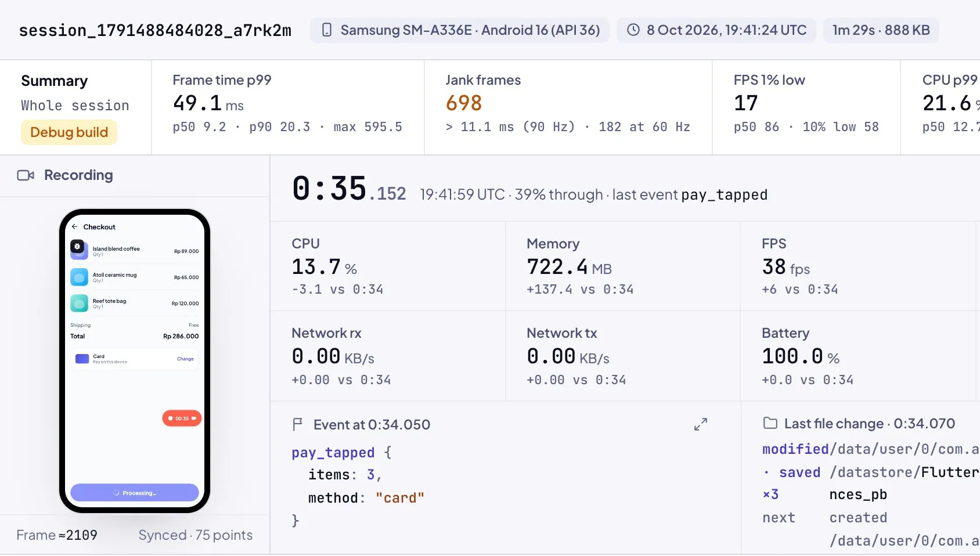Screen dimensions: 980x556
Task: Click the Network tx metric tile
Action: click(623, 356)
